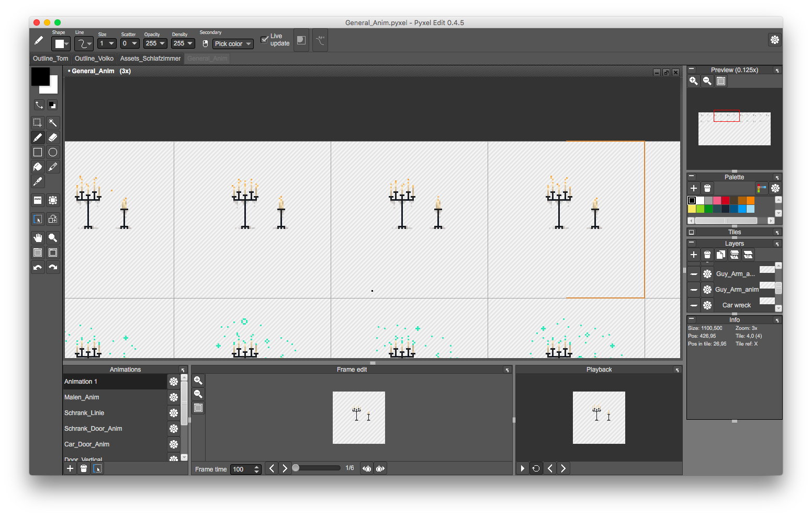Click the Undo arrow icon
The width and height of the screenshot is (812, 517).
point(38,267)
